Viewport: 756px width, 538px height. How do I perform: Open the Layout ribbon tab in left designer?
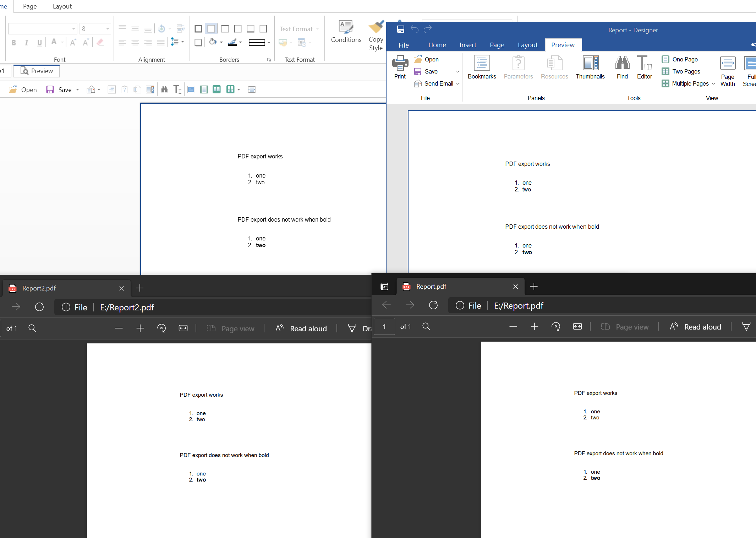pos(62,6)
